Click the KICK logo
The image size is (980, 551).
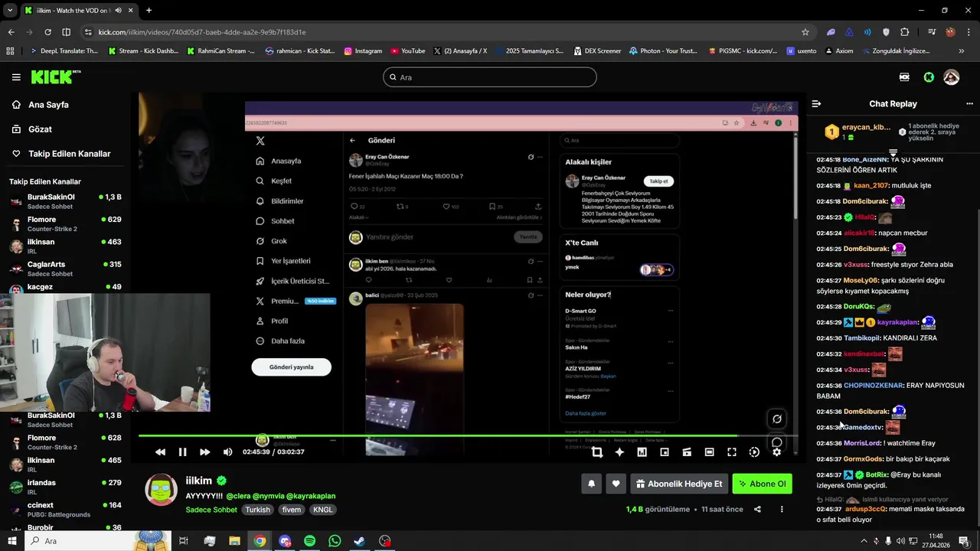click(x=55, y=77)
